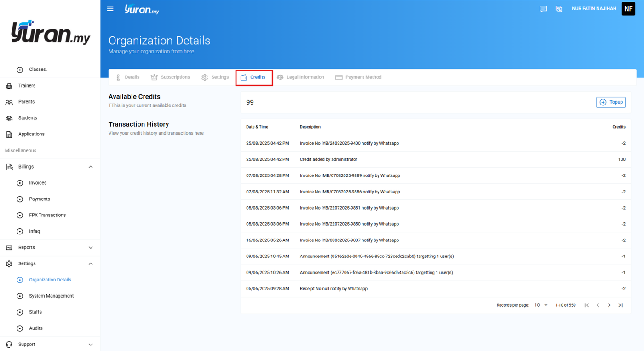Open Organization Details in the sidebar

pyautogui.click(x=50, y=280)
